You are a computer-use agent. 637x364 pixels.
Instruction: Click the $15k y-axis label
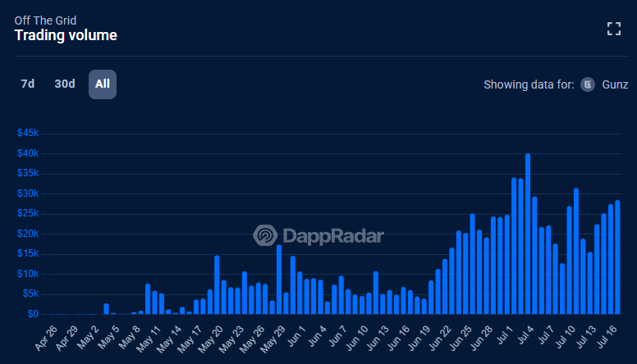coord(28,253)
